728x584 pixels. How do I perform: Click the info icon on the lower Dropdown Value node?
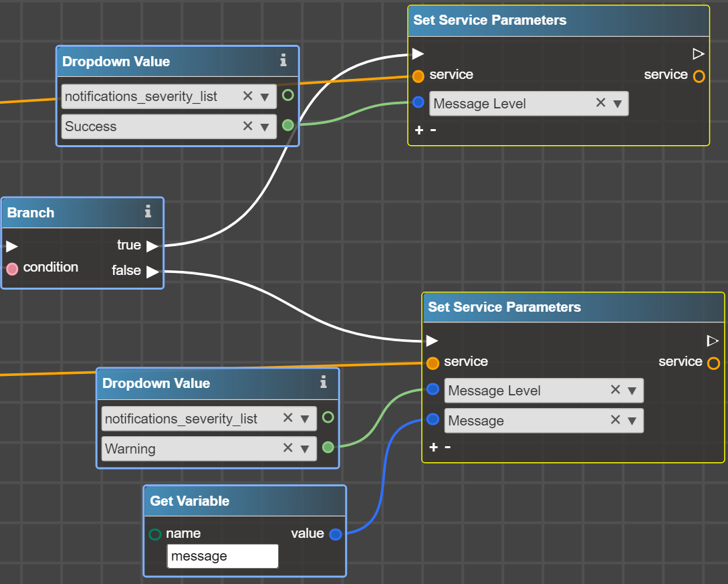pyautogui.click(x=324, y=383)
